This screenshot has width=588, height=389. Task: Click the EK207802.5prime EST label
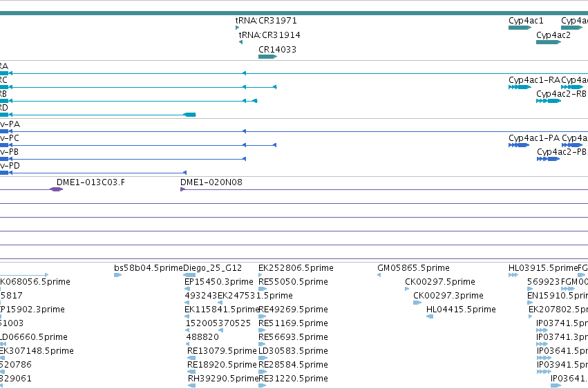pos(558,310)
